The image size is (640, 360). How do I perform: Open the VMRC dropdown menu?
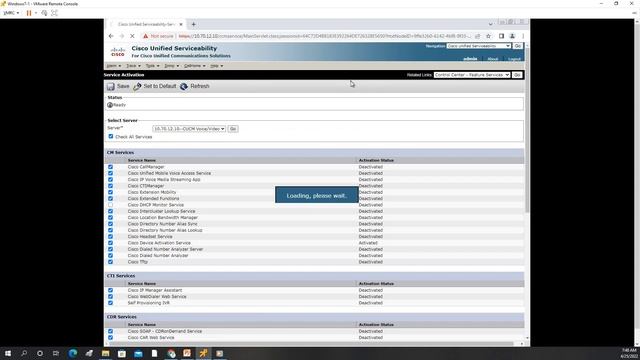(x=11, y=13)
